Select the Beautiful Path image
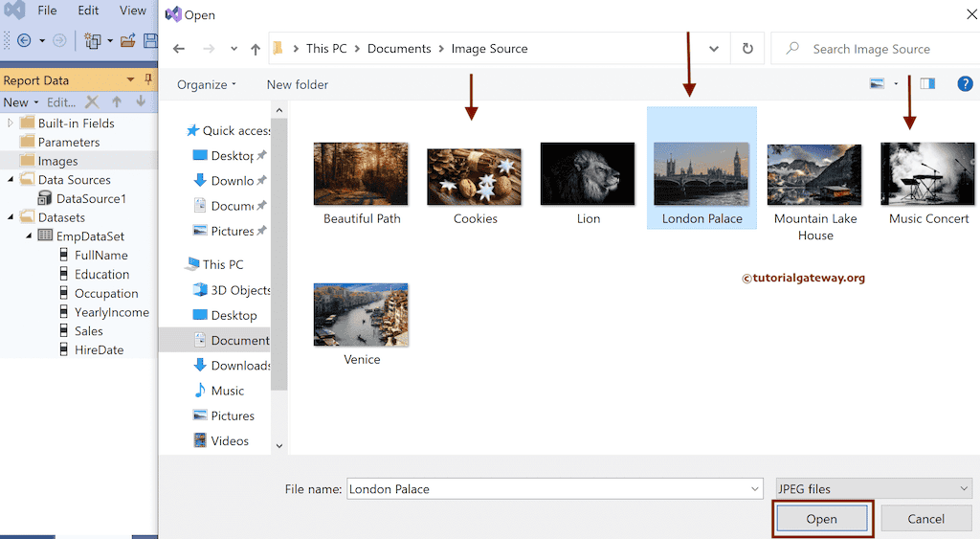 click(x=361, y=183)
